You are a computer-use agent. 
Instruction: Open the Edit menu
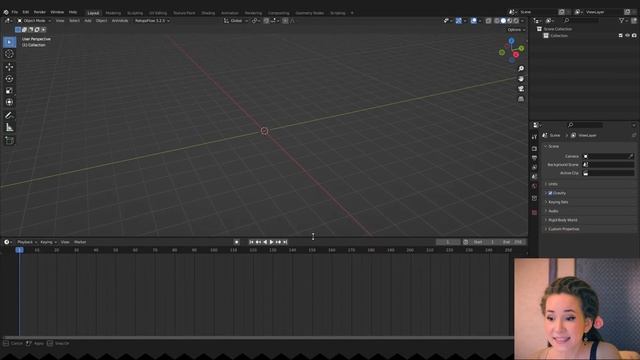click(26, 12)
